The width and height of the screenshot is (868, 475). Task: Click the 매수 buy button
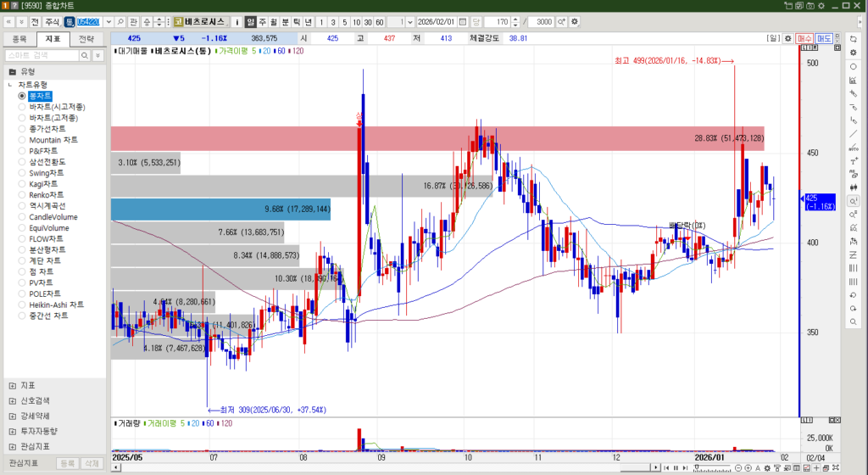[804, 38]
